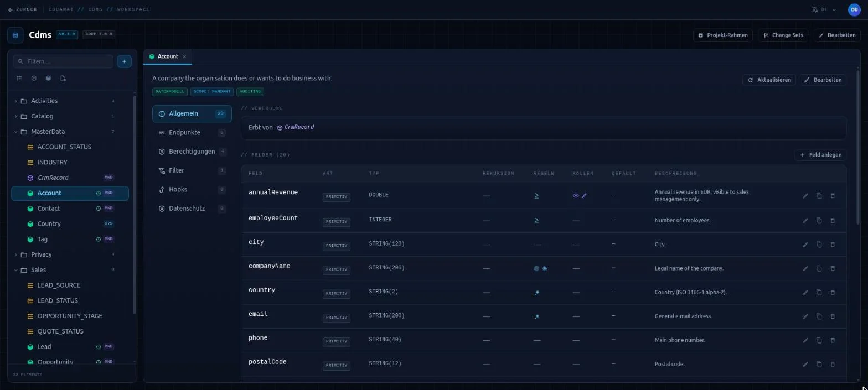Viewport: 868px width, 390px height.
Task: Open Change Sets
Action: pyautogui.click(x=783, y=35)
